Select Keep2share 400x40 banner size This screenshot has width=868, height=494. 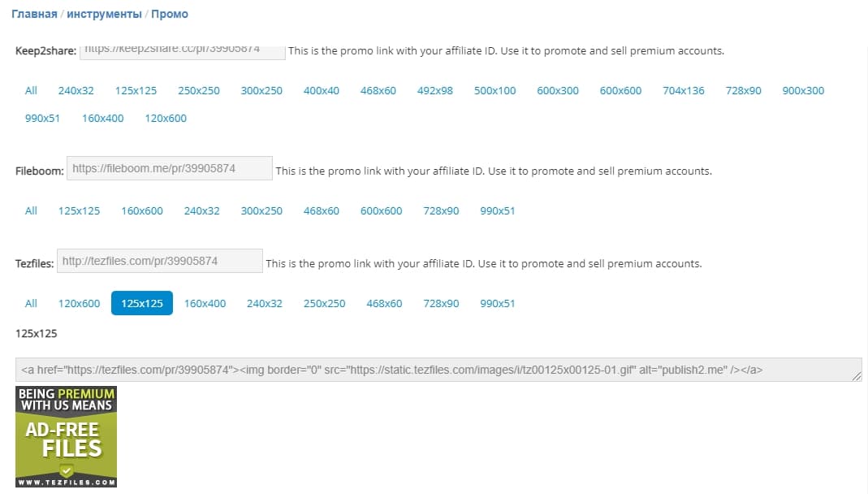321,90
